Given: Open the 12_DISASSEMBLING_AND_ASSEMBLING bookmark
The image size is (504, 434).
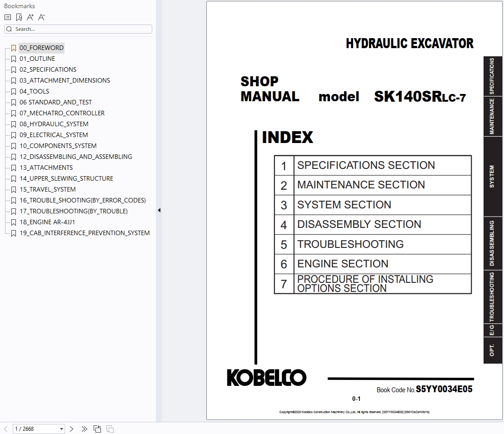Looking at the screenshot, I should click(76, 157).
